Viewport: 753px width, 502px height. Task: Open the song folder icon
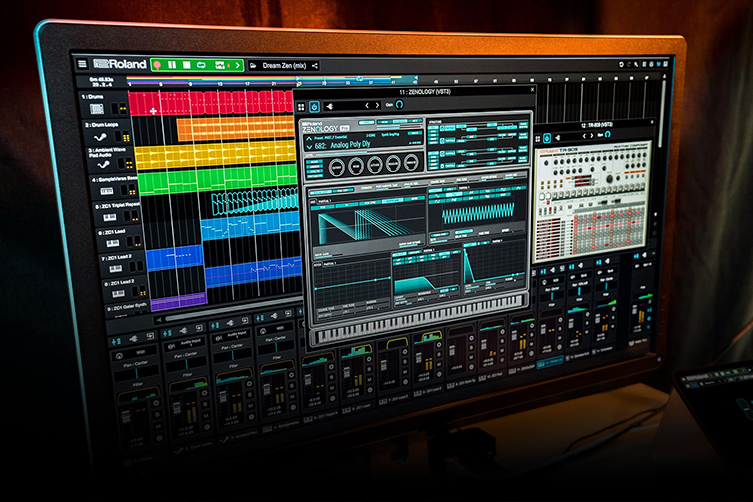click(253, 65)
